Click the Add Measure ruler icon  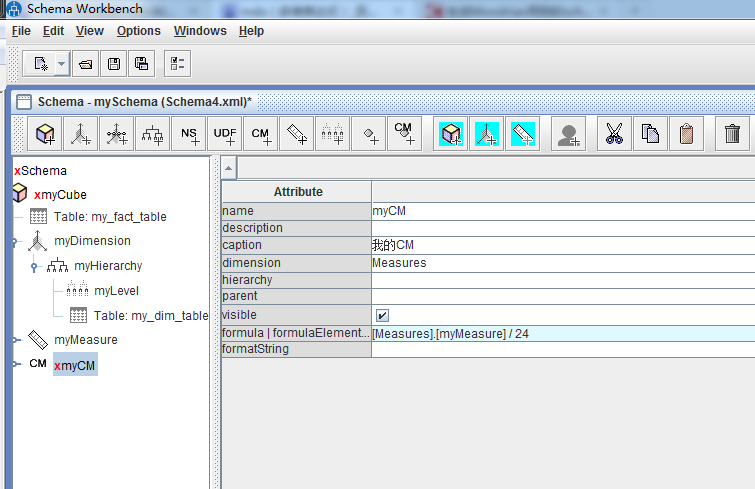pos(297,134)
